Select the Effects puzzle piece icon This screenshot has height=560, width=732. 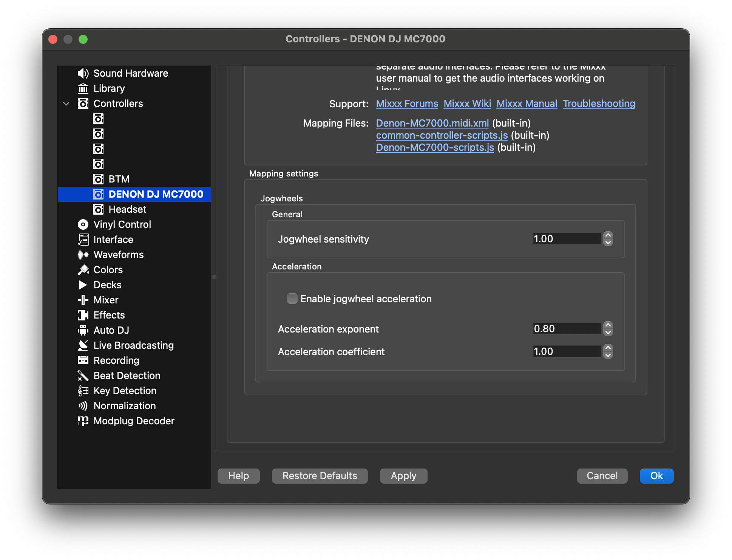click(83, 315)
